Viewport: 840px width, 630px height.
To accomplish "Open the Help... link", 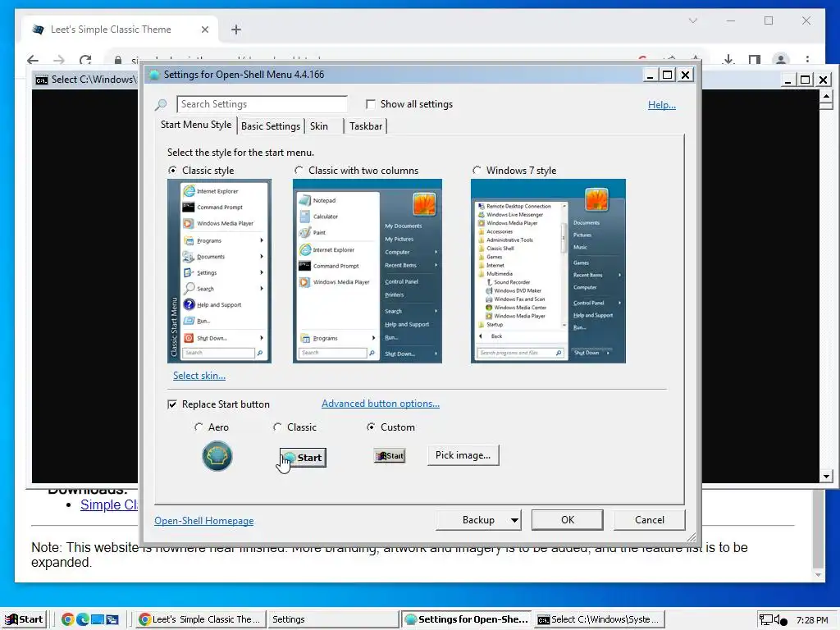I will (662, 105).
